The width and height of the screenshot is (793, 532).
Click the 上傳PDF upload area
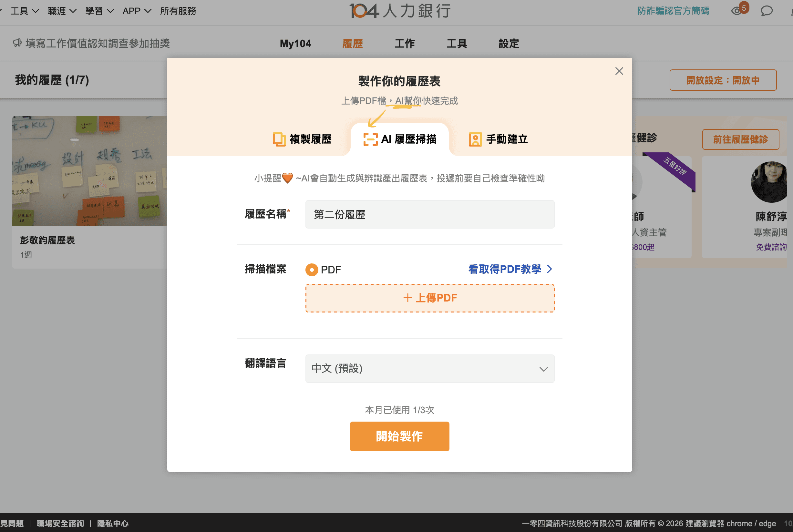coord(429,298)
